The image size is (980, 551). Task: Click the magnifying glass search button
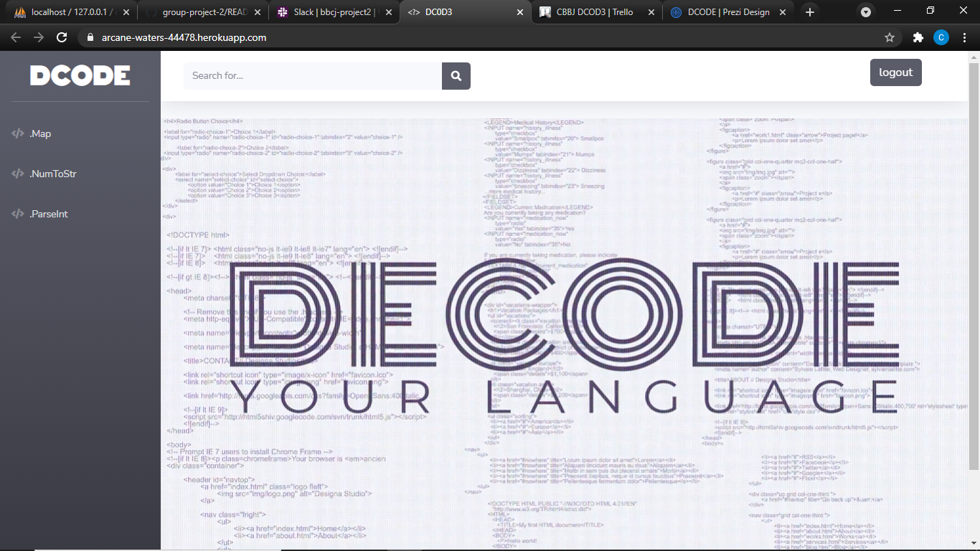click(456, 76)
